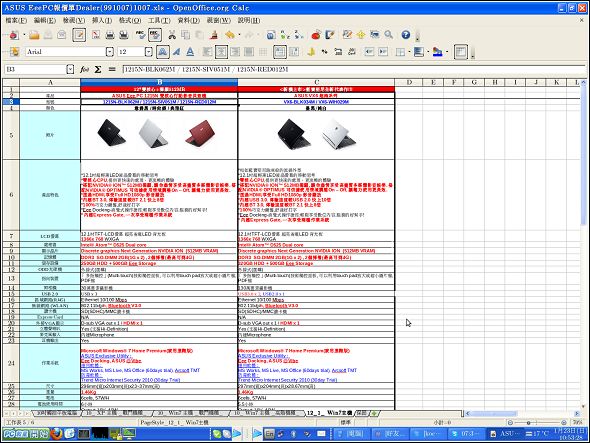Print the document directly
This screenshot has width=590, height=443.
[110, 35]
